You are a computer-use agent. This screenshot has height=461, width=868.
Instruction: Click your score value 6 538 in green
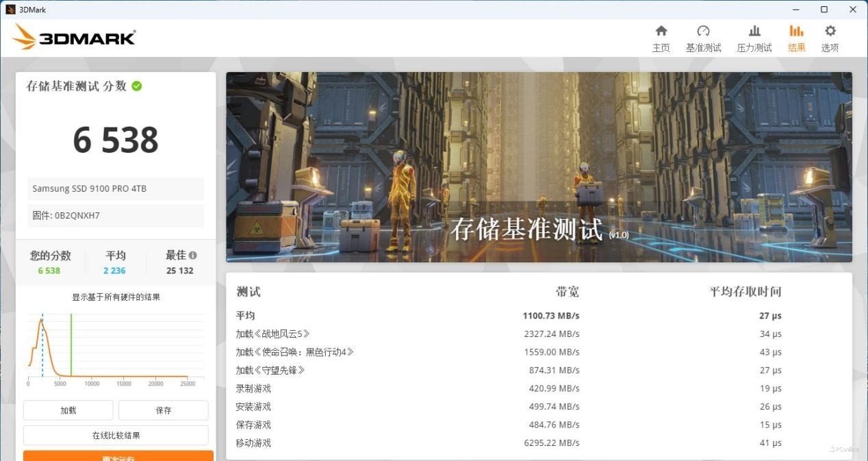49,271
